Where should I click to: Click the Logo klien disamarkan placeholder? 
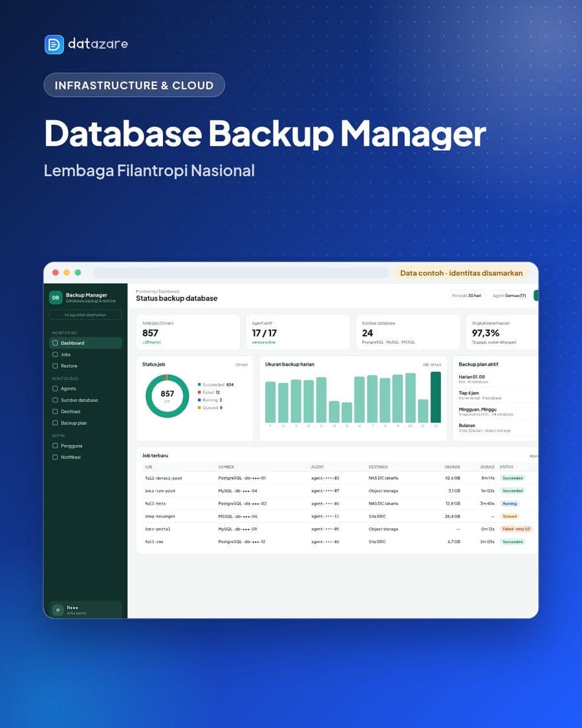[x=85, y=314]
